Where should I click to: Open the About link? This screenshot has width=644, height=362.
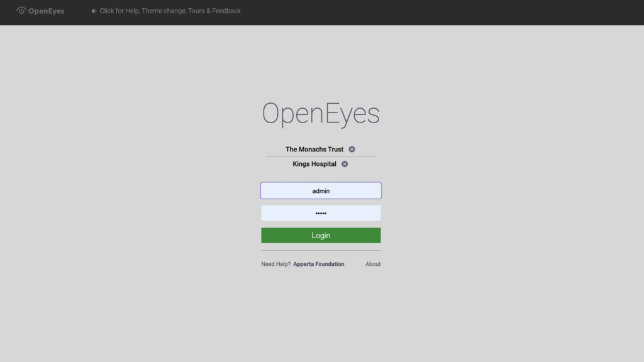tap(373, 264)
